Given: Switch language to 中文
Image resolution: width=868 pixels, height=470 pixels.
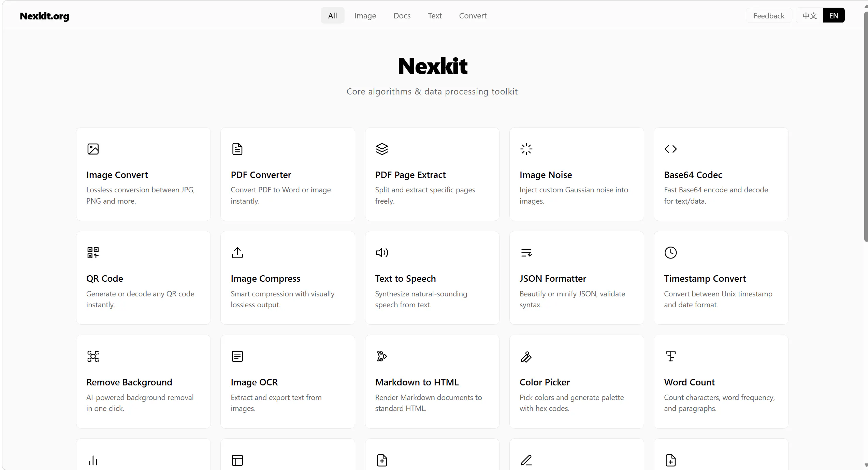Looking at the screenshot, I should coord(809,16).
